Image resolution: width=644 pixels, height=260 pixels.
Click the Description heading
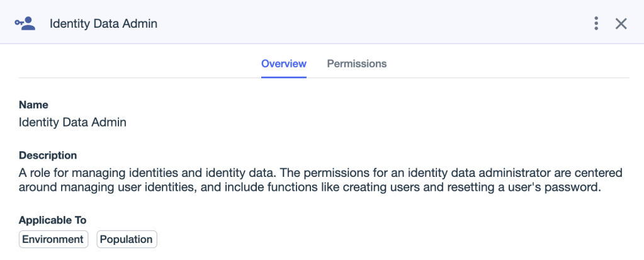coord(48,155)
